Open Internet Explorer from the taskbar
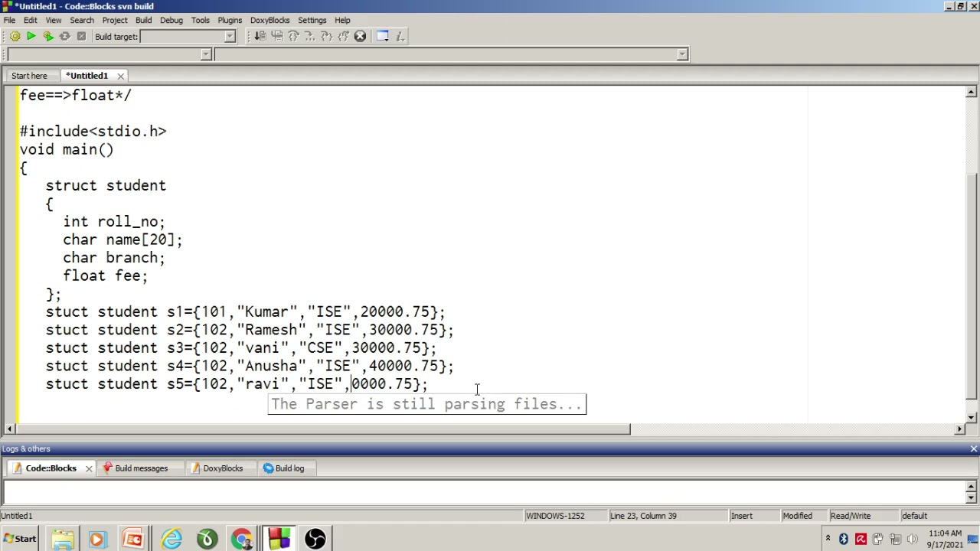980x551 pixels. 171,540
